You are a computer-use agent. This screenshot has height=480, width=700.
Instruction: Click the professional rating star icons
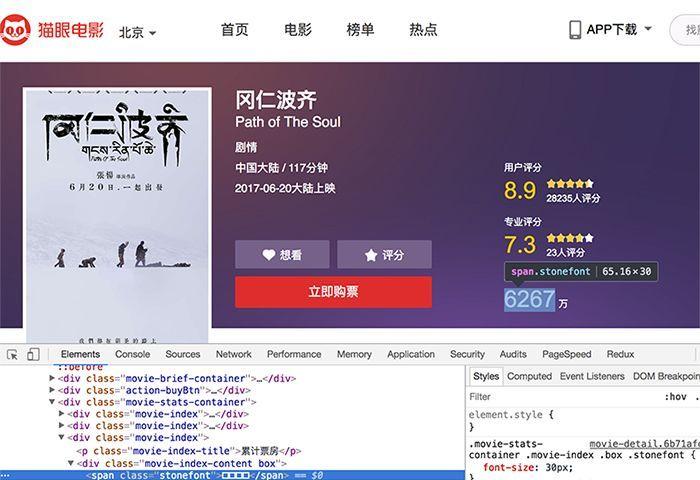click(x=570, y=238)
